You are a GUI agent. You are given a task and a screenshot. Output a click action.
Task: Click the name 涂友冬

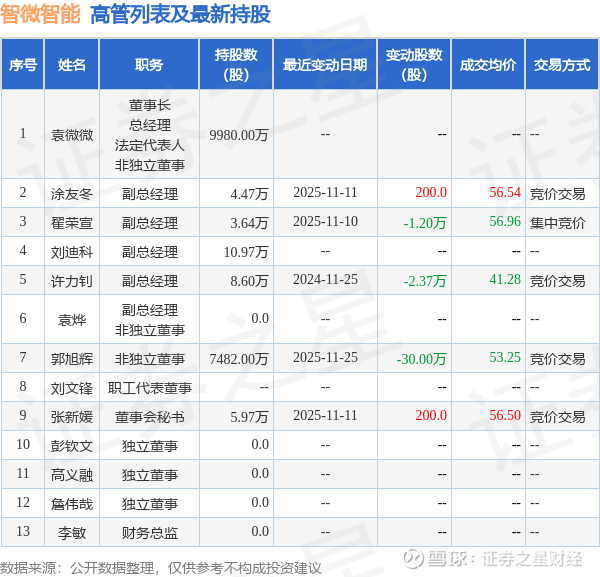click(72, 194)
